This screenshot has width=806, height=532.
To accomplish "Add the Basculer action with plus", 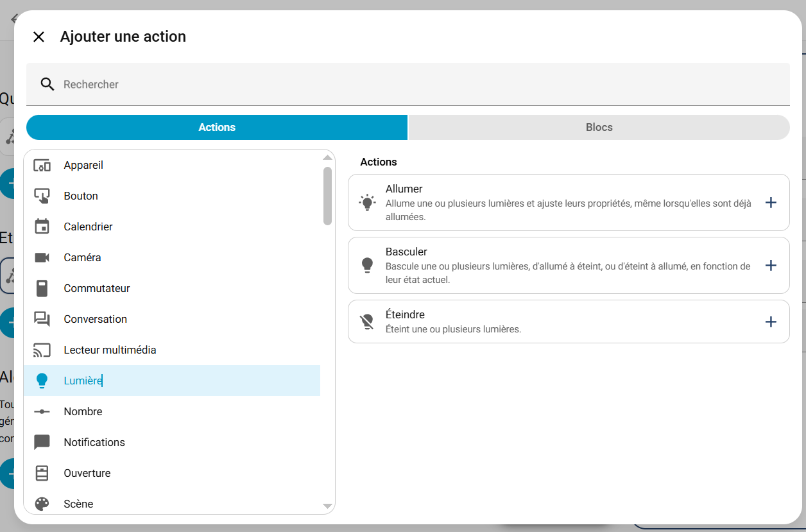I will (771, 266).
